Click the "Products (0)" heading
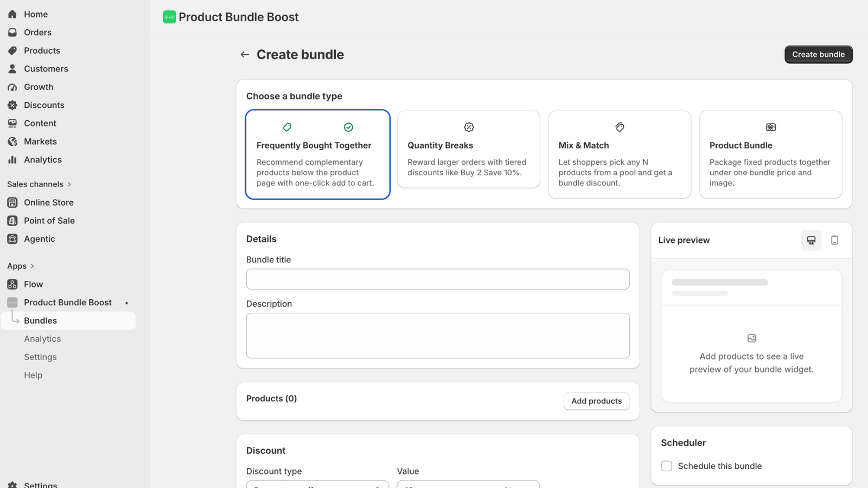This screenshot has width=868, height=488. (271, 399)
